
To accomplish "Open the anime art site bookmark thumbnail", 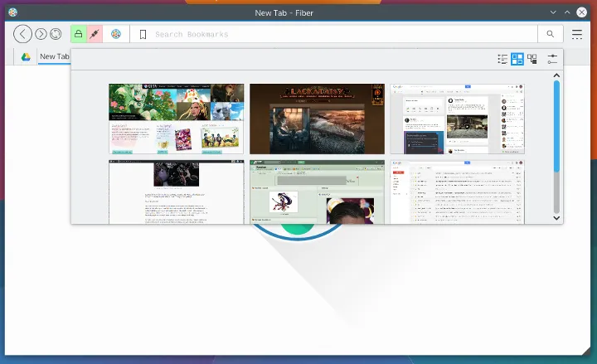I will (177, 119).
